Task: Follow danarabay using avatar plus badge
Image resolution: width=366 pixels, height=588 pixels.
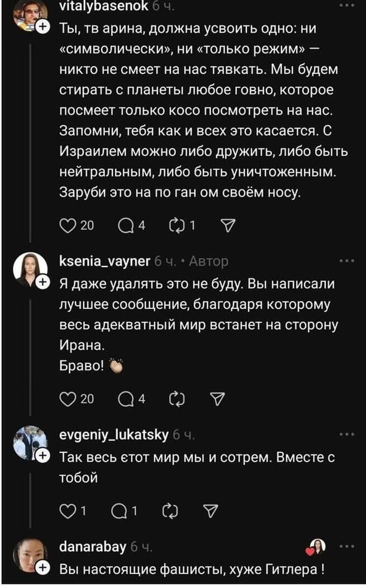Action: [43, 567]
